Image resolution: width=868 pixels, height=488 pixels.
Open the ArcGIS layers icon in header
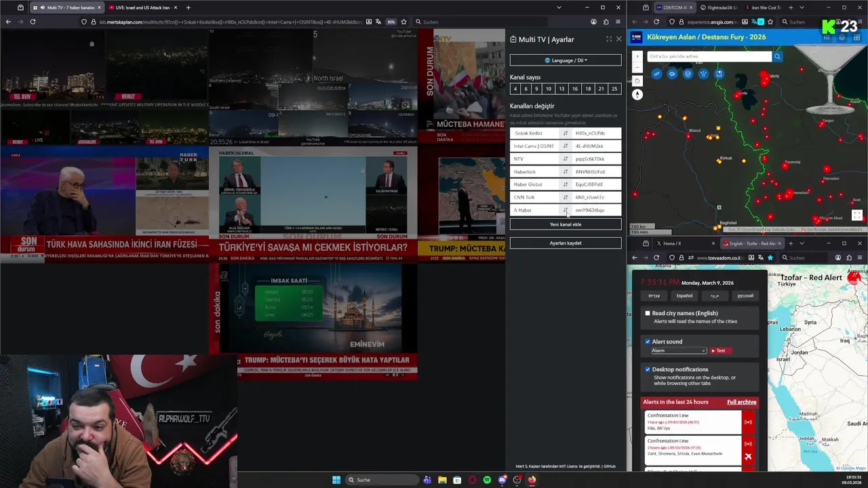coord(842,37)
